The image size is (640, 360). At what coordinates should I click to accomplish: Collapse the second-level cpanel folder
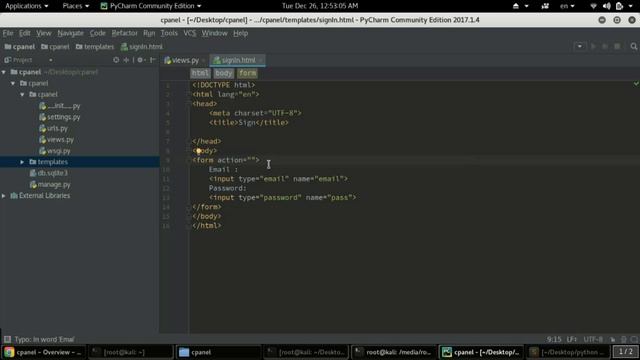pyautogui.click(x=13, y=83)
